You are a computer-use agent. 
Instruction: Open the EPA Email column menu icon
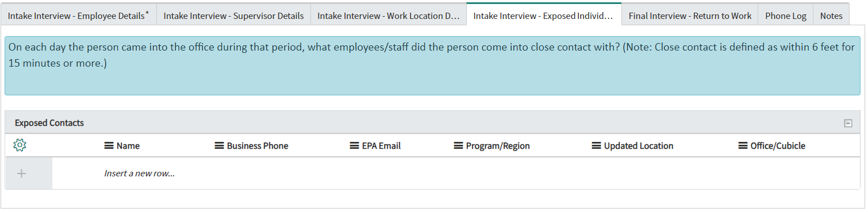(354, 146)
